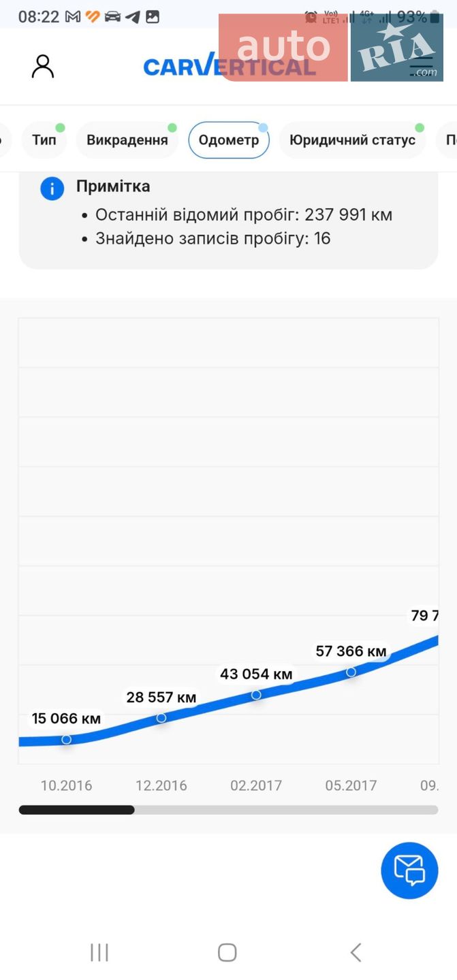Click the 57 366 км chart marker
This screenshot has height=980, width=457.
point(351,672)
